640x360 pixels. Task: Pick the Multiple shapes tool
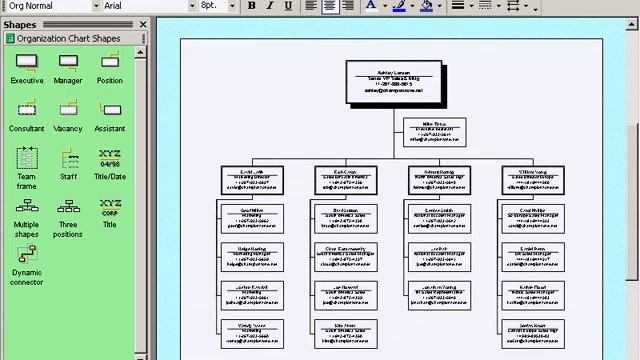click(x=27, y=218)
